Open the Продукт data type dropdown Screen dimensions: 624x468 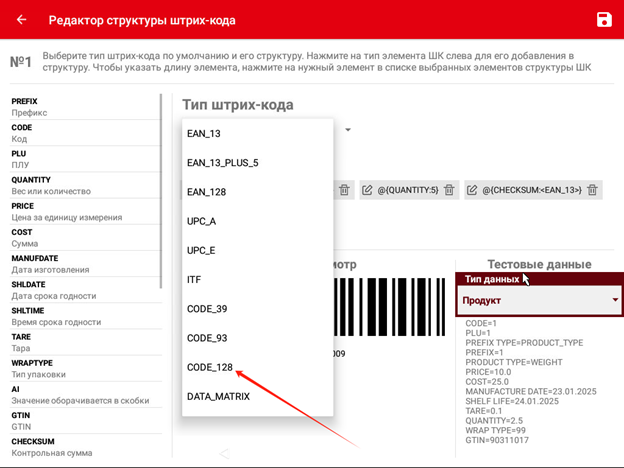539,301
